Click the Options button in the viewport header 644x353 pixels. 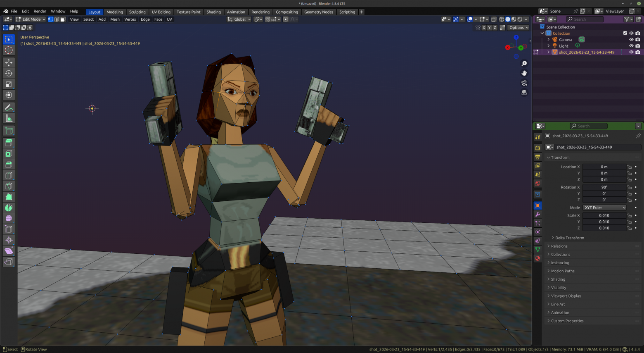tap(518, 27)
